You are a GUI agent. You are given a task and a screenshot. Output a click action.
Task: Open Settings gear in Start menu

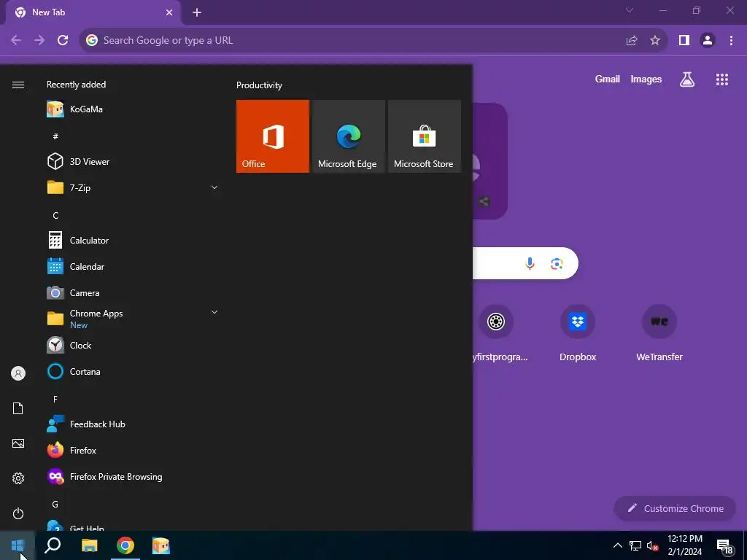[x=18, y=478]
